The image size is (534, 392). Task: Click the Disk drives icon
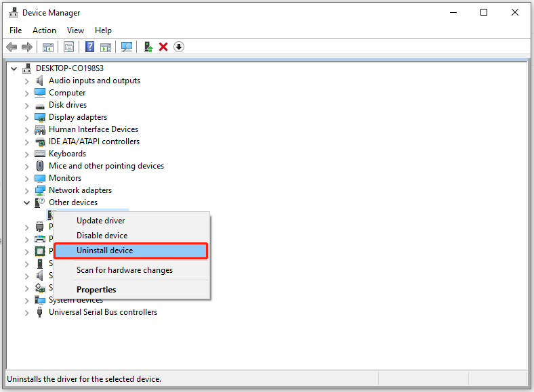click(40, 106)
